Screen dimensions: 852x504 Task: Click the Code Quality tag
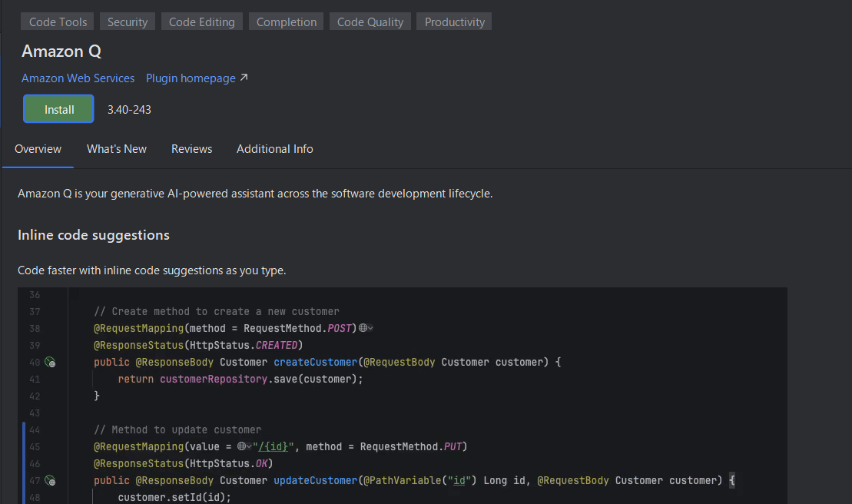tap(370, 22)
